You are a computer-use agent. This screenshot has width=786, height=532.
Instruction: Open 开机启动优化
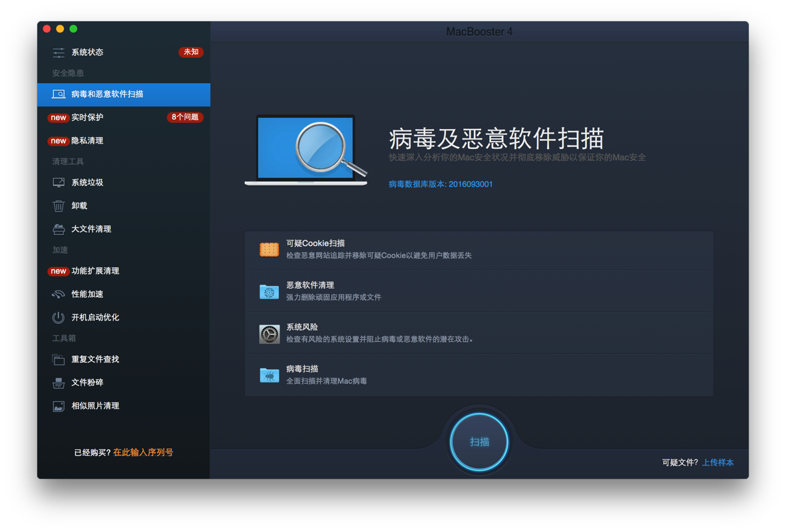124,318
